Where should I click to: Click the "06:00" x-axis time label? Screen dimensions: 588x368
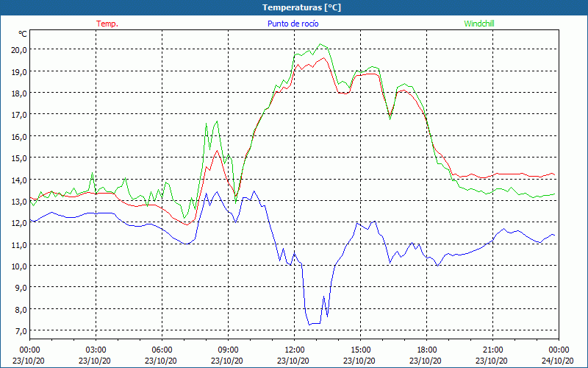[x=162, y=350]
